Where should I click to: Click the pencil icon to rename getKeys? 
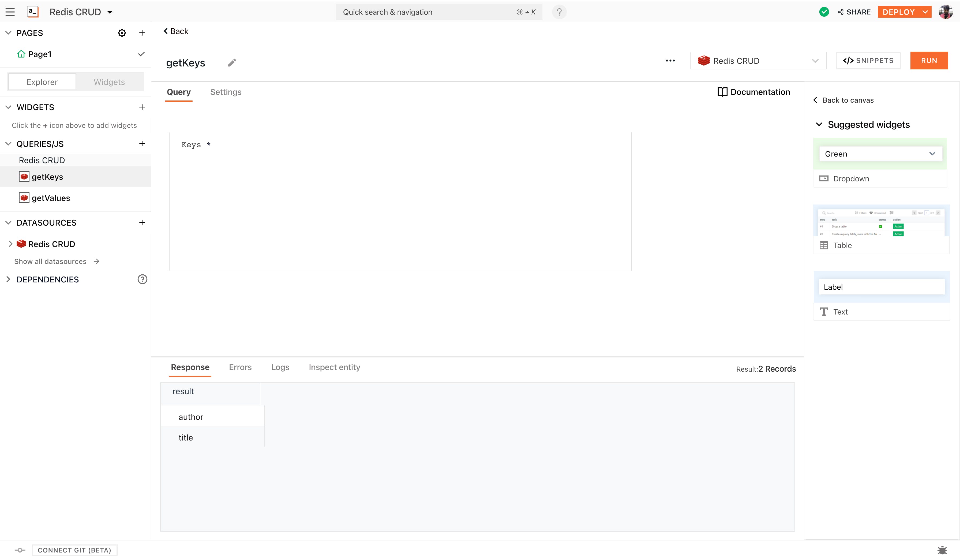[x=232, y=62]
